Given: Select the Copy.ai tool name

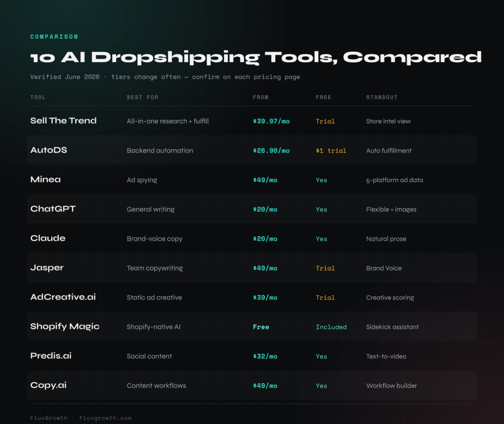Looking at the screenshot, I should point(48,385).
